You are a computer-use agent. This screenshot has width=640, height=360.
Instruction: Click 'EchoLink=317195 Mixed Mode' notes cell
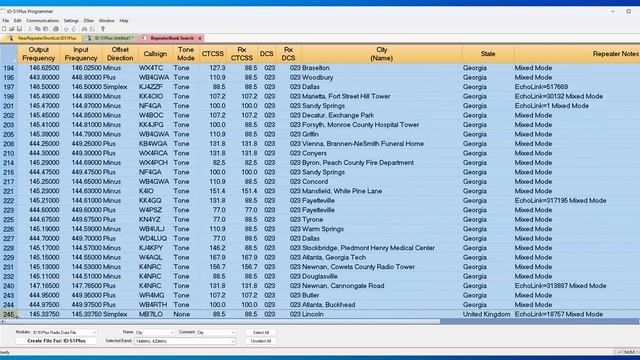577,200
